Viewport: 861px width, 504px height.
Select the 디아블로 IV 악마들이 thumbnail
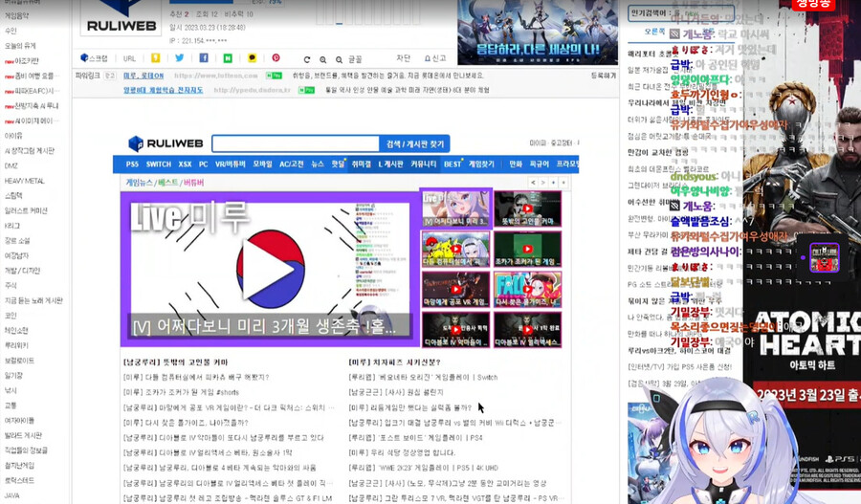pyautogui.click(x=455, y=329)
